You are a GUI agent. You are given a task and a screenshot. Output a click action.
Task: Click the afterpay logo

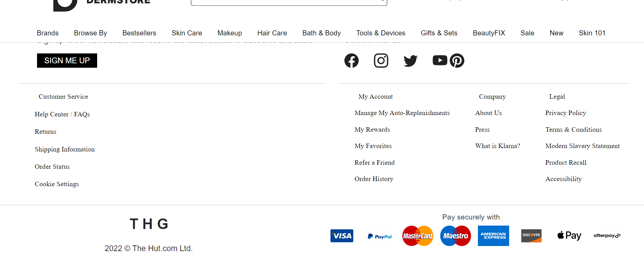coord(607,235)
